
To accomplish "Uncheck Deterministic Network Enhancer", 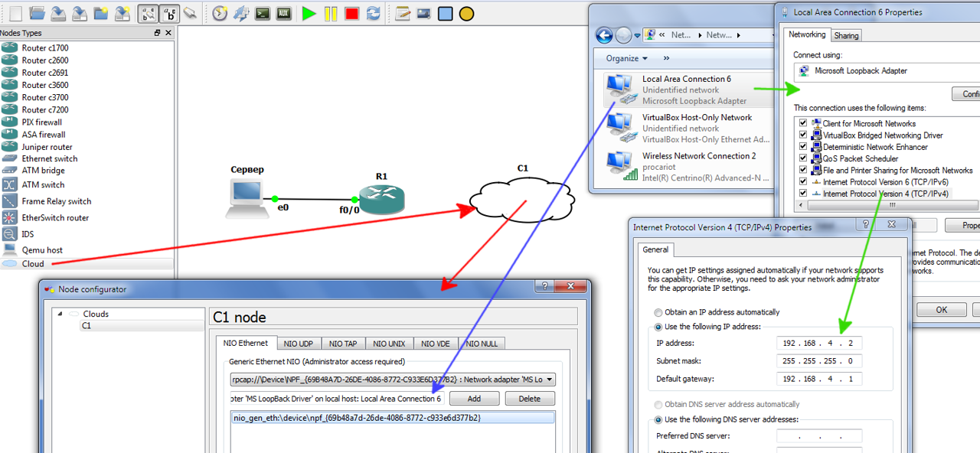I will point(803,147).
